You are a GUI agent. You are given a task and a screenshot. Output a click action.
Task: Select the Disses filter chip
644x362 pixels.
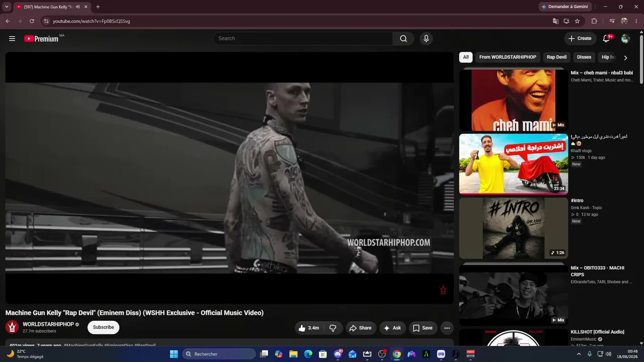coord(584,57)
